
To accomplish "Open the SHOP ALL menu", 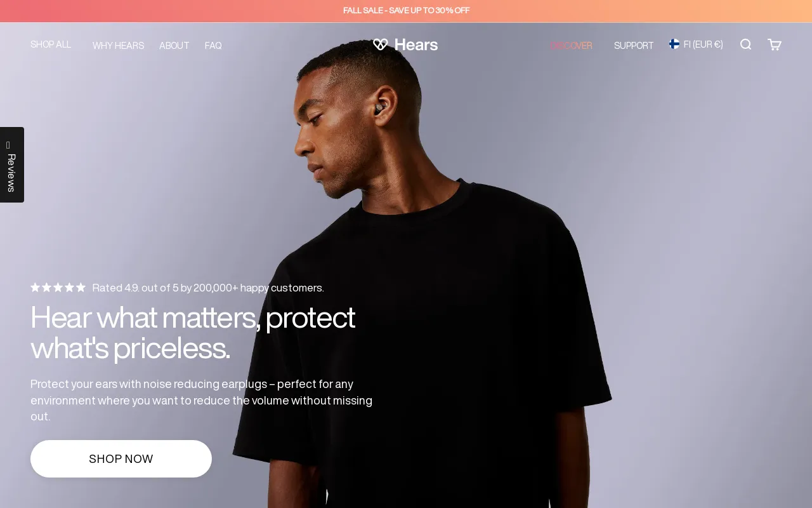I will click(x=51, y=44).
